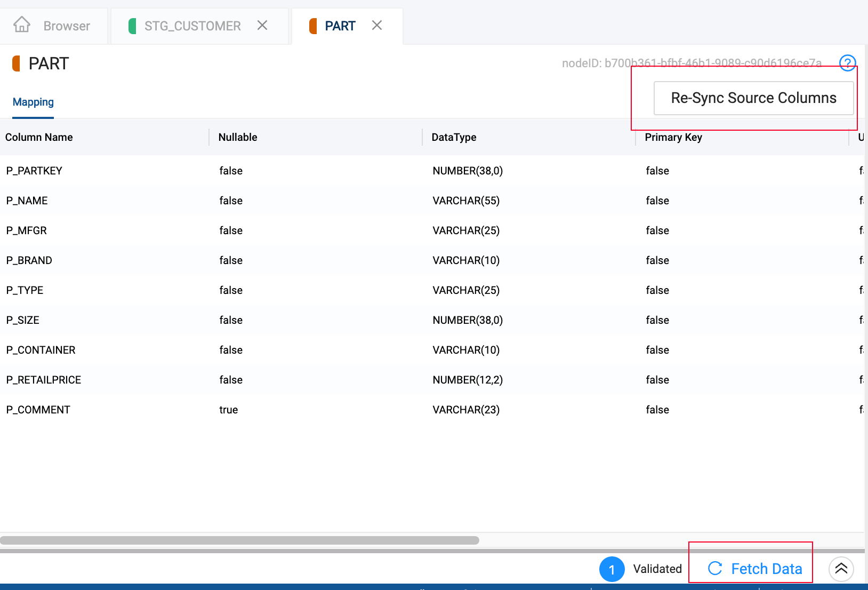The height and width of the screenshot is (590, 868).
Task: Click the DataType column header
Action: coord(454,137)
